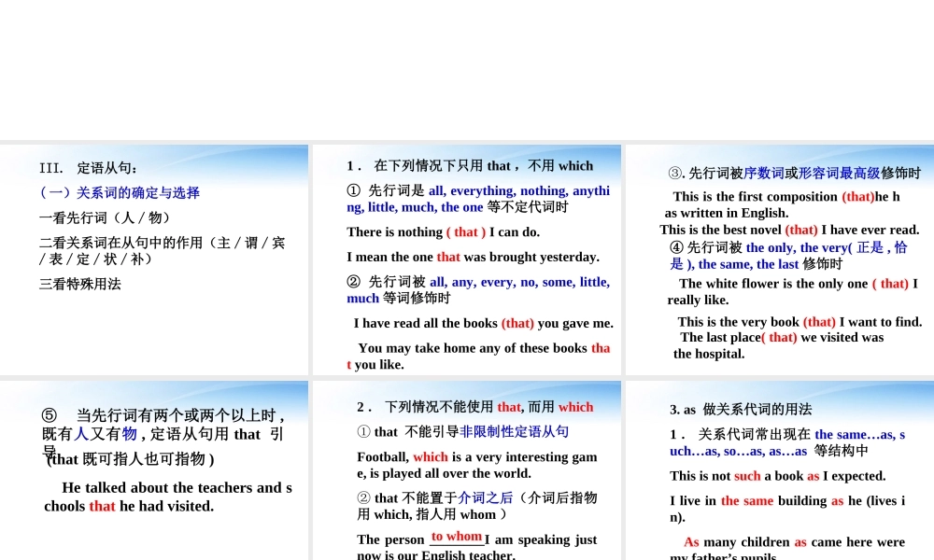
Task: Click the red underlined phrase 'to whom'
Action: click(x=457, y=537)
